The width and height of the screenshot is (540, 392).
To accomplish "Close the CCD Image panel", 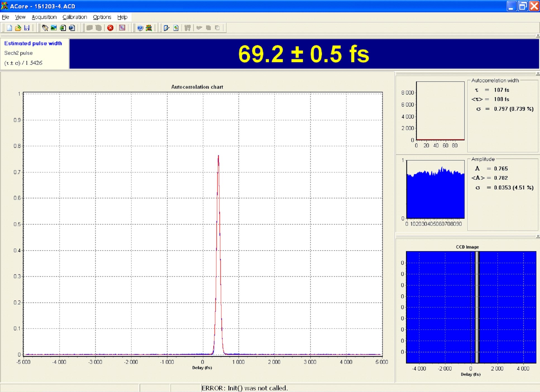I will [x=538, y=236].
